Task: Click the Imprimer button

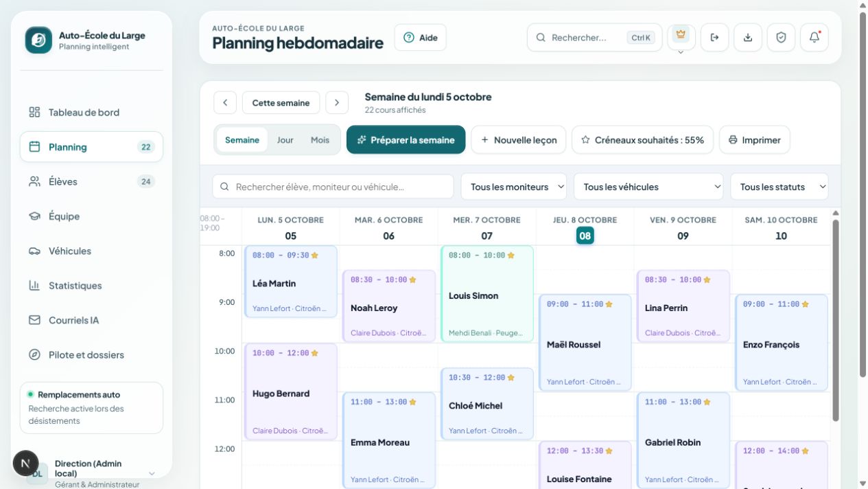Action: coord(755,140)
